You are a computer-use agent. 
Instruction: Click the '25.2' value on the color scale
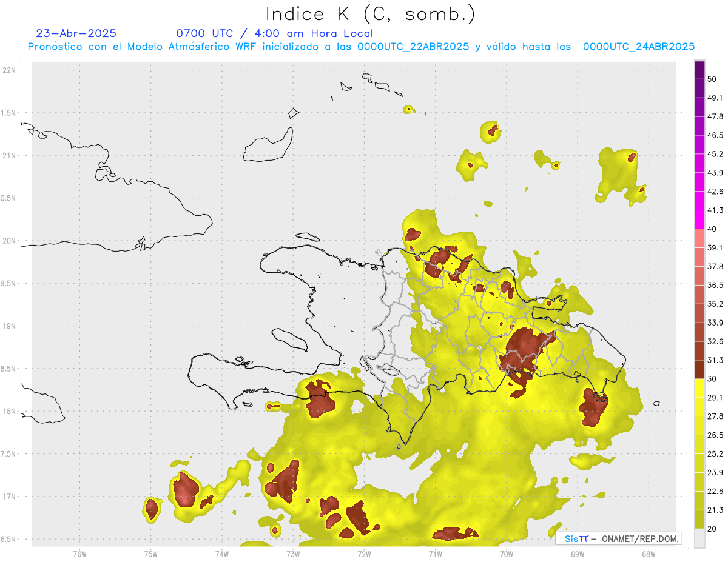[715, 454]
